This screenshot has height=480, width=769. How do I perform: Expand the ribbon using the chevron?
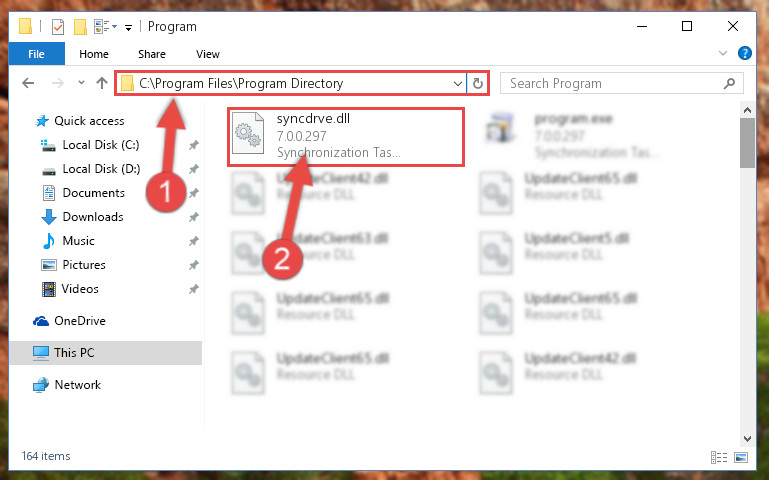[x=722, y=53]
